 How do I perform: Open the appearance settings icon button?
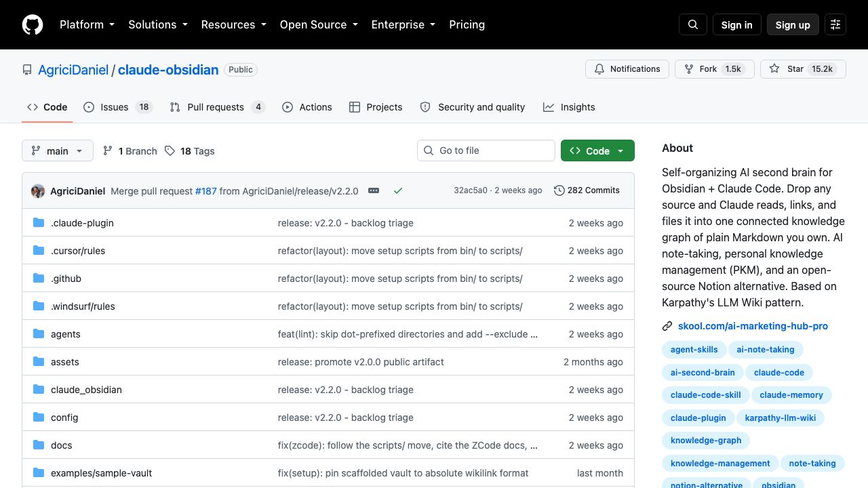click(x=835, y=24)
